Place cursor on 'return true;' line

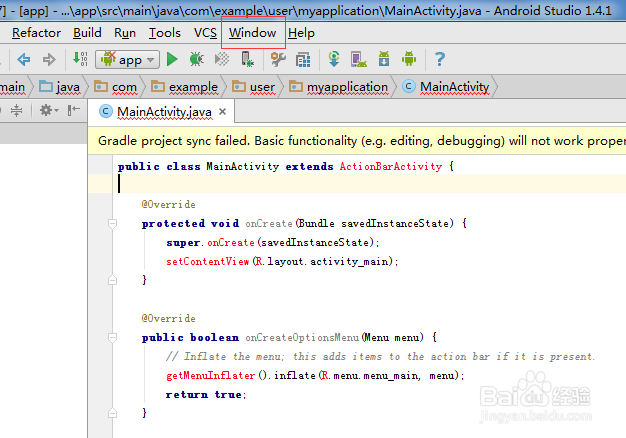click(206, 394)
